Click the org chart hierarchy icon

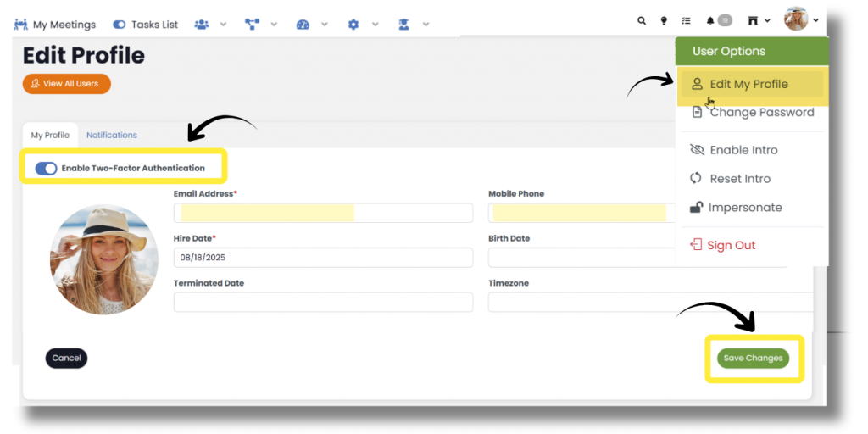coord(252,25)
